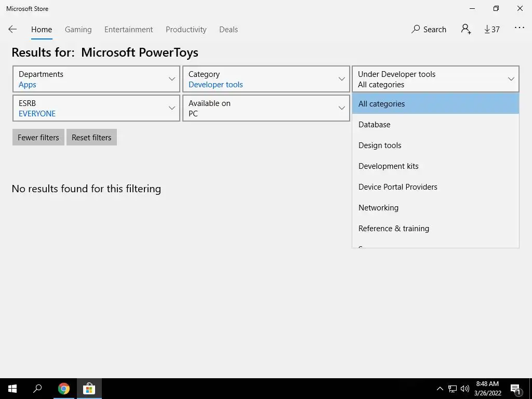The image size is (532, 399).
Task: Open the account sign-in icon
Action: [x=466, y=29]
